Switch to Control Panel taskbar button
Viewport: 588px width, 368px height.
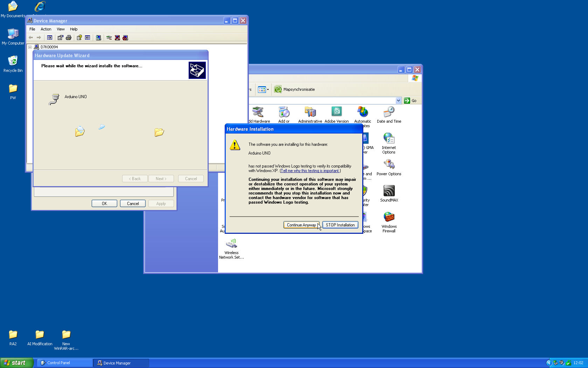click(x=65, y=363)
